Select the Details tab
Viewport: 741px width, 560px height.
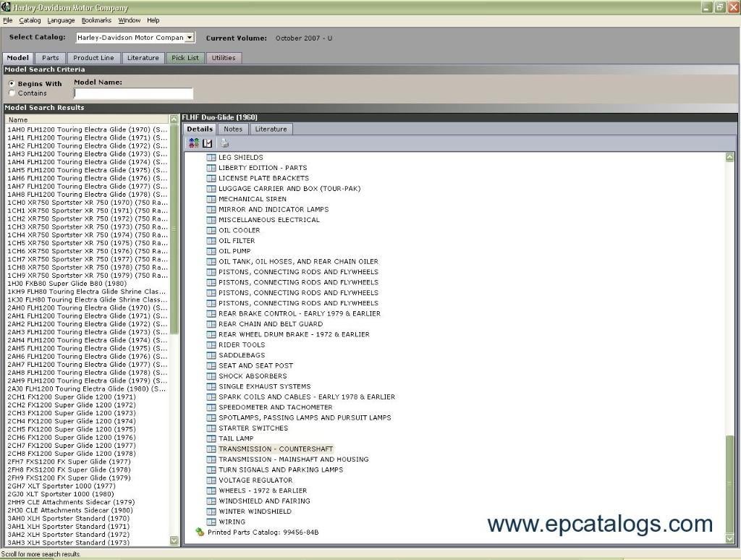tap(200, 129)
